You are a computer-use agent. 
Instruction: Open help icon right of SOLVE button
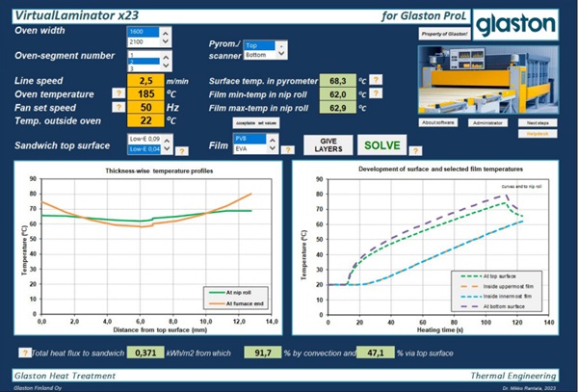pos(415,150)
